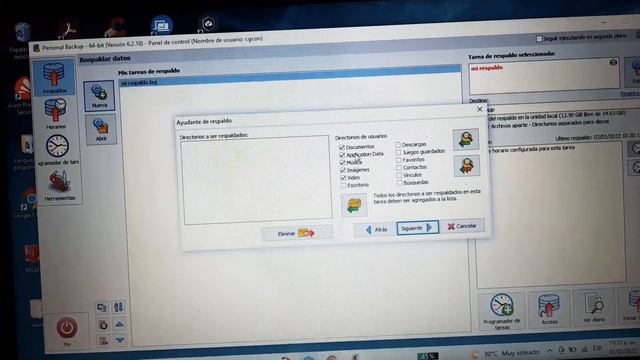The image size is (640, 360).
Task: Open Herramientas tools section
Action: click(60, 186)
